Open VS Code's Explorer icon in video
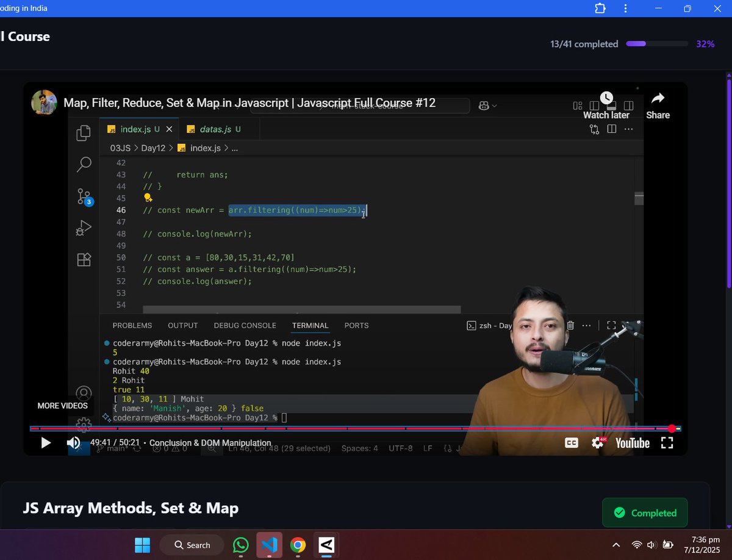Image resolution: width=732 pixels, height=560 pixels. click(84, 134)
